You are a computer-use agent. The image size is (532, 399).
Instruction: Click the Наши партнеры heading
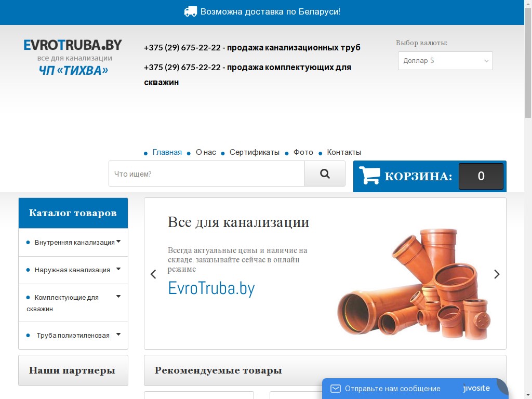[x=72, y=370]
